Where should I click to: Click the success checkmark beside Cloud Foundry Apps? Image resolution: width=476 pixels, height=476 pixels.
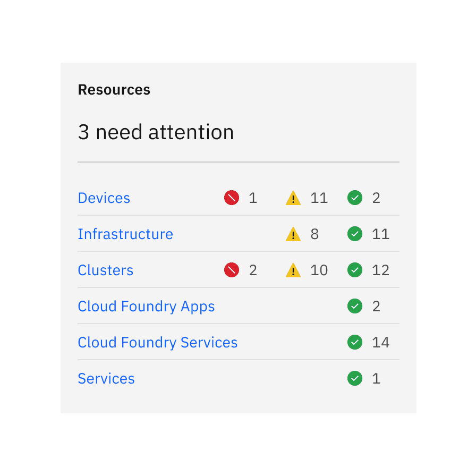[354, 306]
